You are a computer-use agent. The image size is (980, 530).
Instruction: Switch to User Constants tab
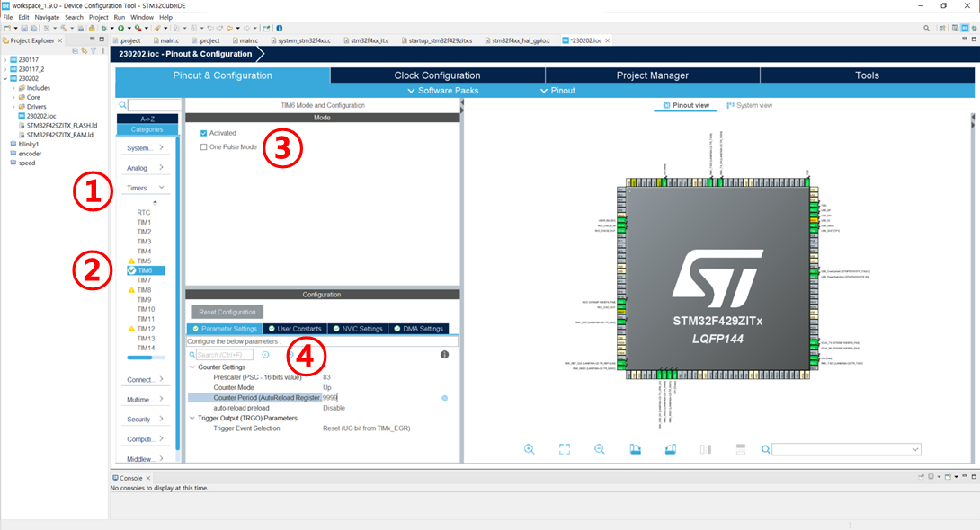(294, 329)
